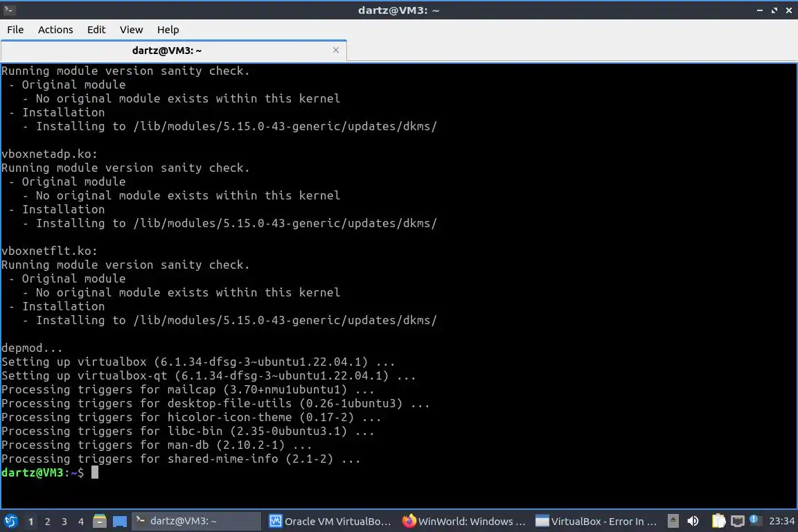The width and height of the screenshot is (798, 532).
Task: Open the Lubuntu start menu icon
Action: [10, 522]
